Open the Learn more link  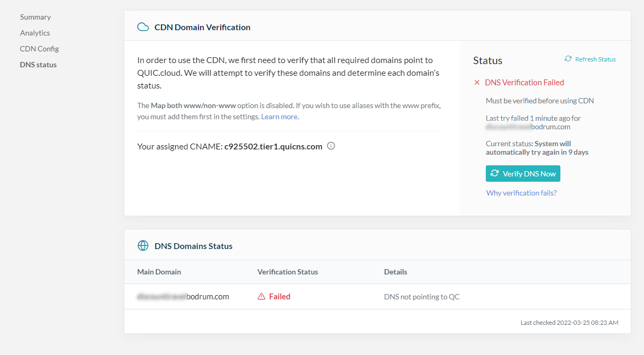pyautogui.click(x=279, y=117)
